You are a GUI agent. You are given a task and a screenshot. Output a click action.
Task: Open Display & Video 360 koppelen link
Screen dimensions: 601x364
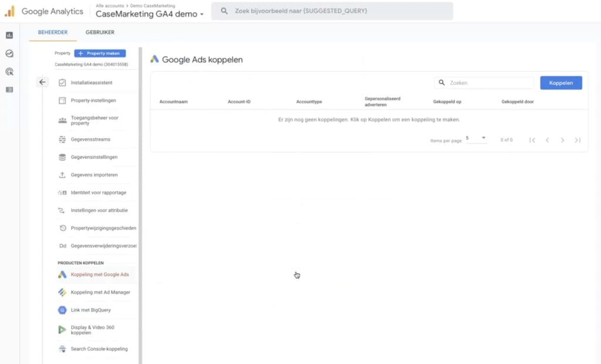[x=92, y=330]
